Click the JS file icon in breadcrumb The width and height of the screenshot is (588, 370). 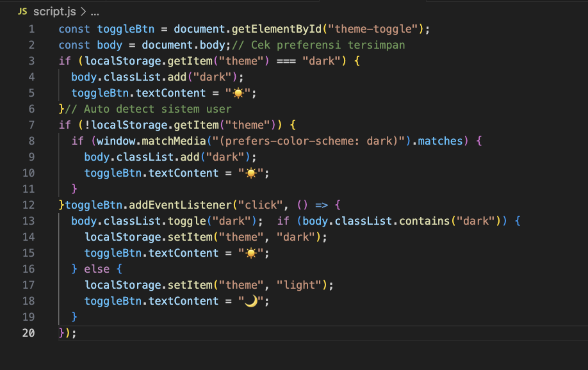pos(22,12)
